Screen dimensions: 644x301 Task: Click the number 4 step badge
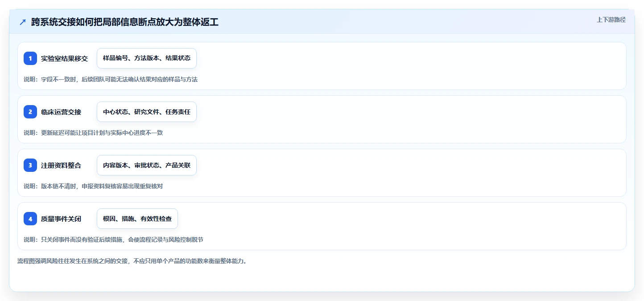point(30,219)
